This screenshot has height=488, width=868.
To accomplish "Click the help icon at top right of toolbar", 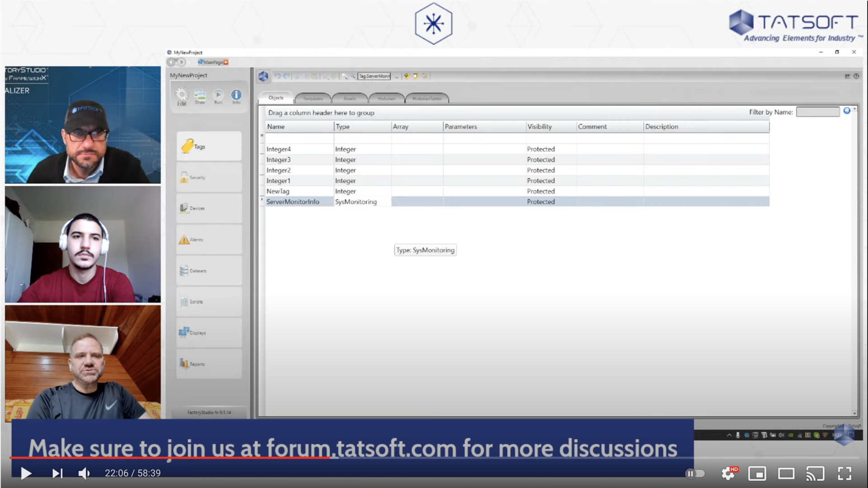I will 856,76.
